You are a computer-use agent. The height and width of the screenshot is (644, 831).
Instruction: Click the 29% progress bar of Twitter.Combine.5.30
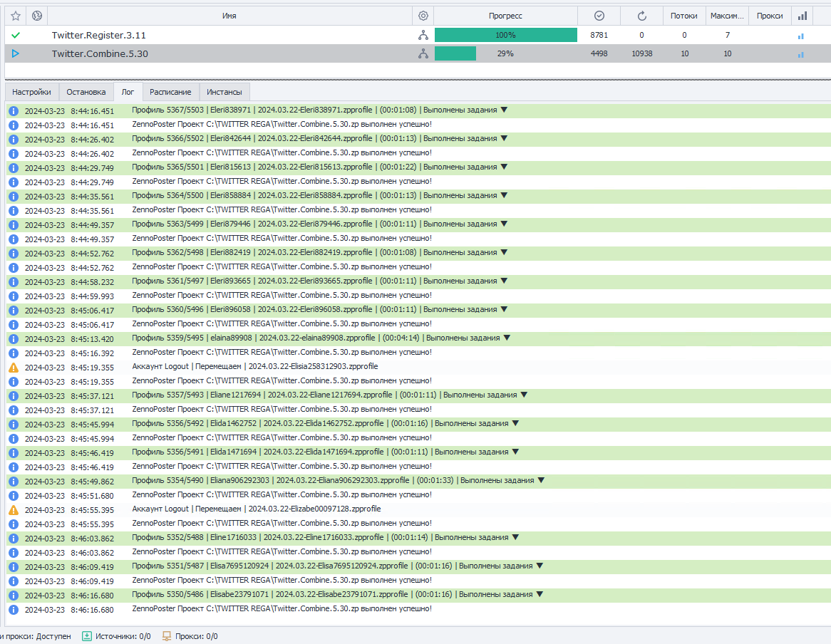[x=505, y=53]
